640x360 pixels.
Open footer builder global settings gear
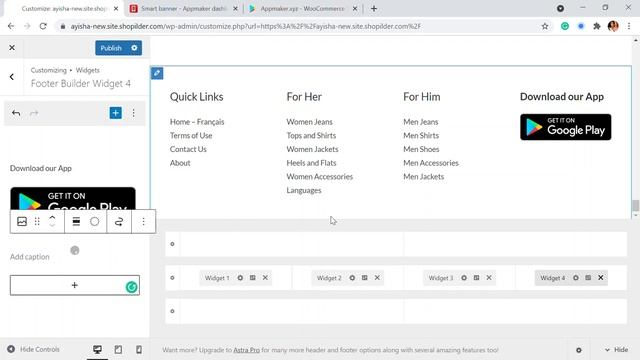[579, 350]
